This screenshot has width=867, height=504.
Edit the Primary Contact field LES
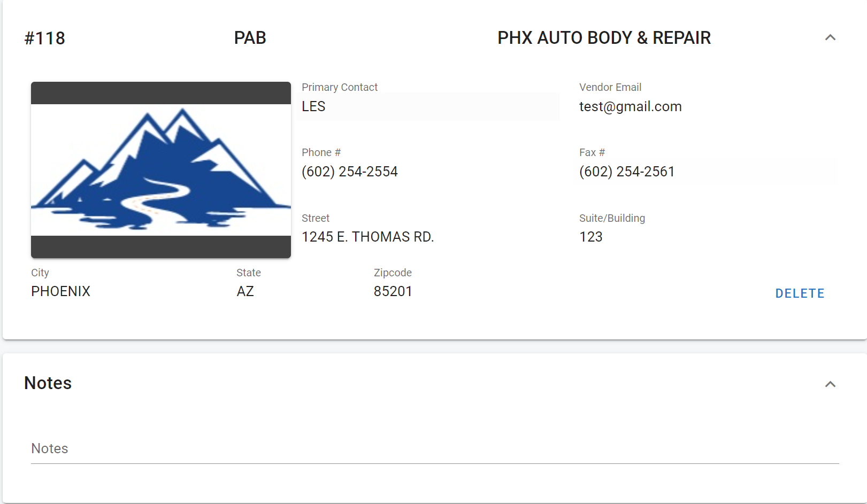pos(428,106)
